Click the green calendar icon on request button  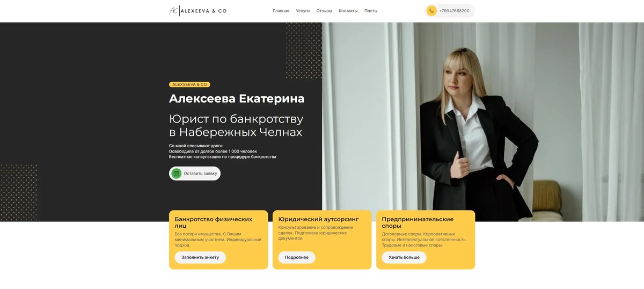tap(177, 174)
